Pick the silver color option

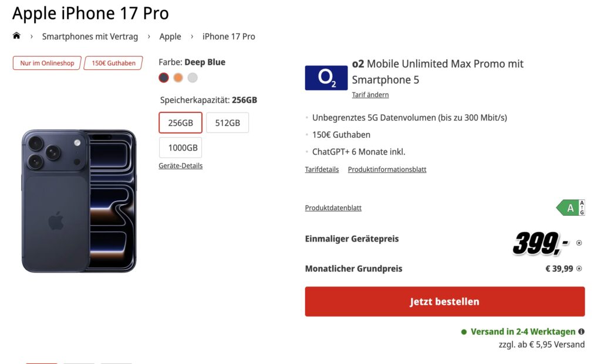coord(193,77)
